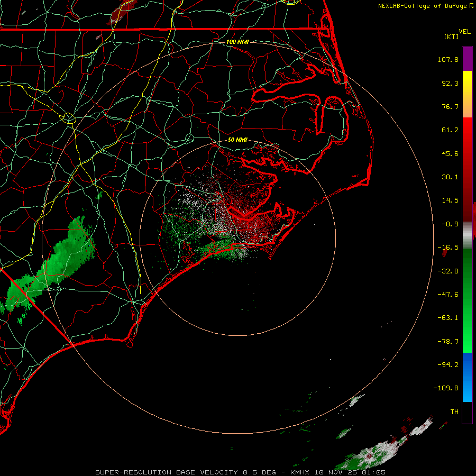
Task: Click the [KT] units label
Action: 452,36
